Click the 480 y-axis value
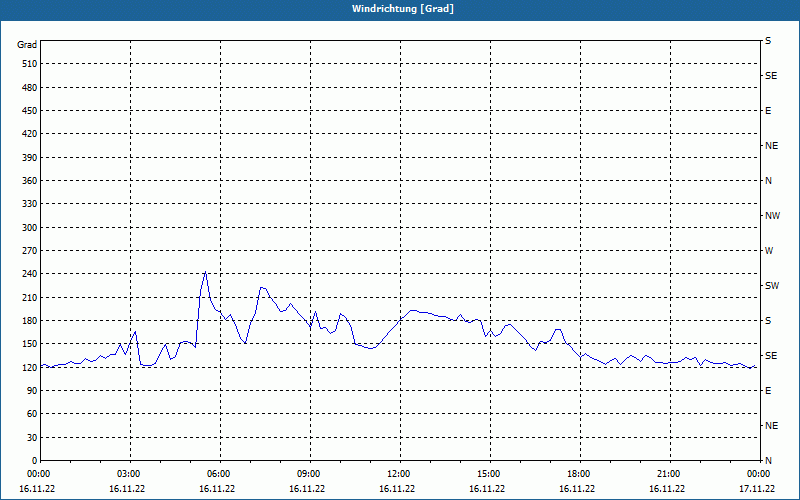800x500 pixels. point(30,88)
